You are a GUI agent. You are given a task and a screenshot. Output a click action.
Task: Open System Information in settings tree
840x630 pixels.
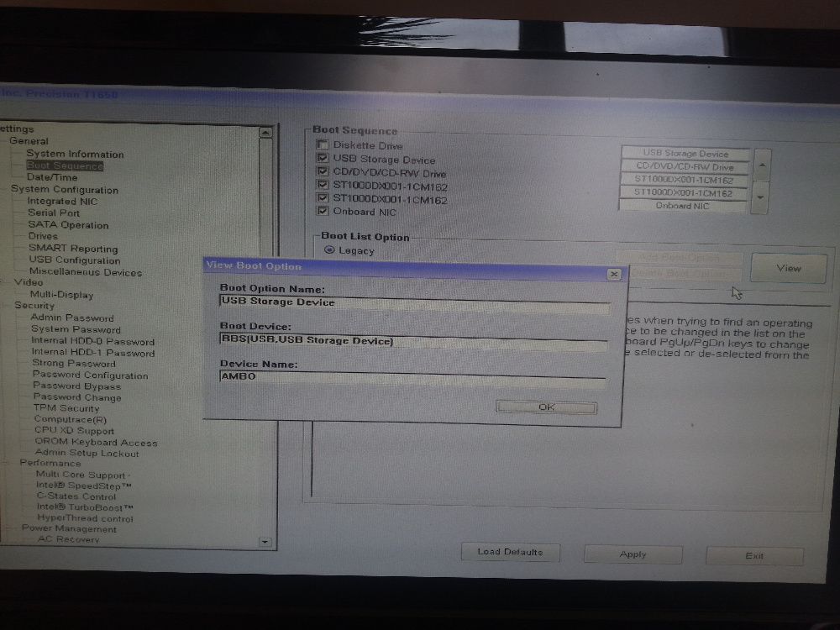pos(75,154)
